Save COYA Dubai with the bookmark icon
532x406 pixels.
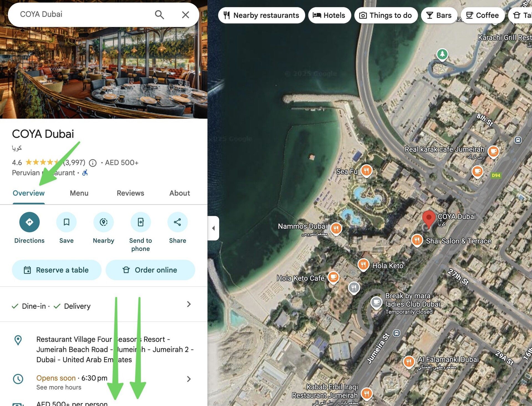66,222
